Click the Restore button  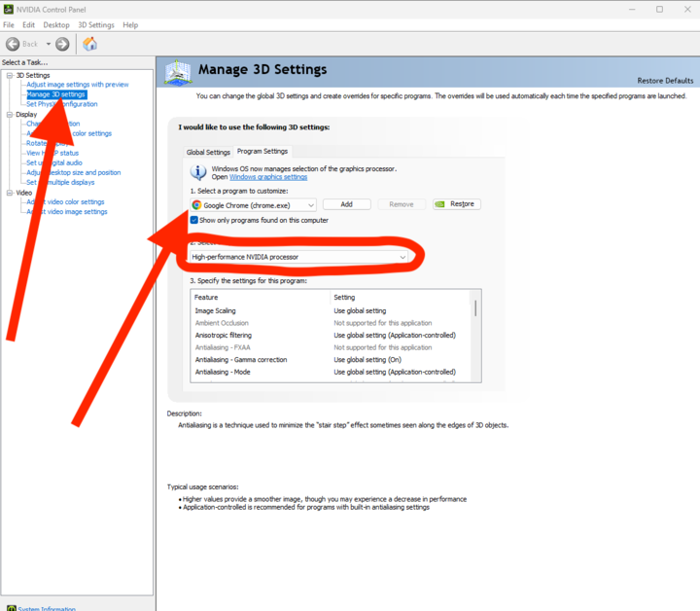coord(457,204)
